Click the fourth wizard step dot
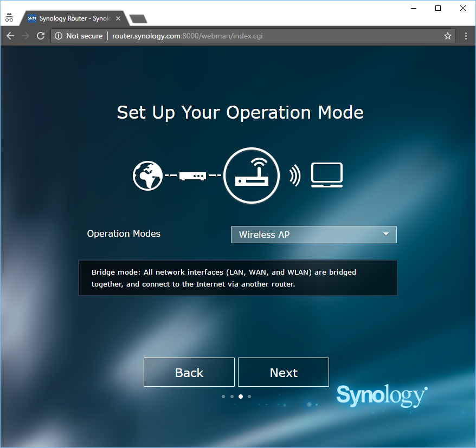 pos(249,397)
